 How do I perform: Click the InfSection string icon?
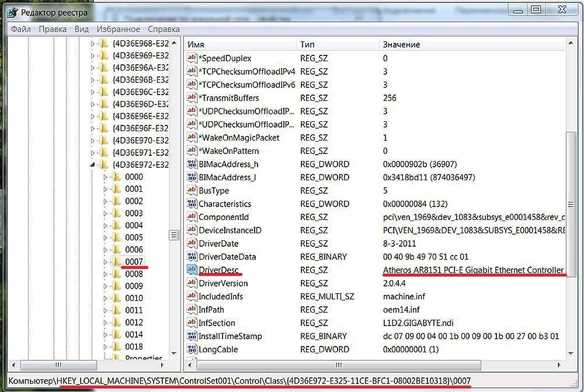[192, 323]
